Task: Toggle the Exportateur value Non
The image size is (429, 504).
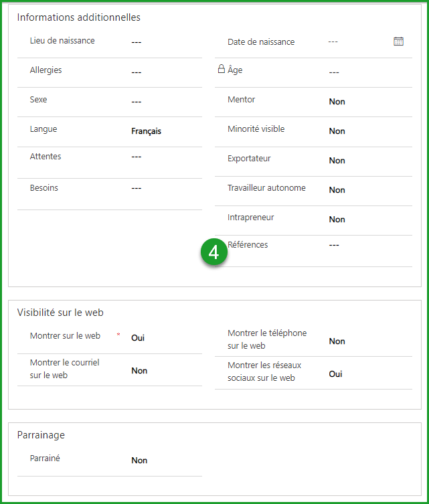Action: (337, 161)
